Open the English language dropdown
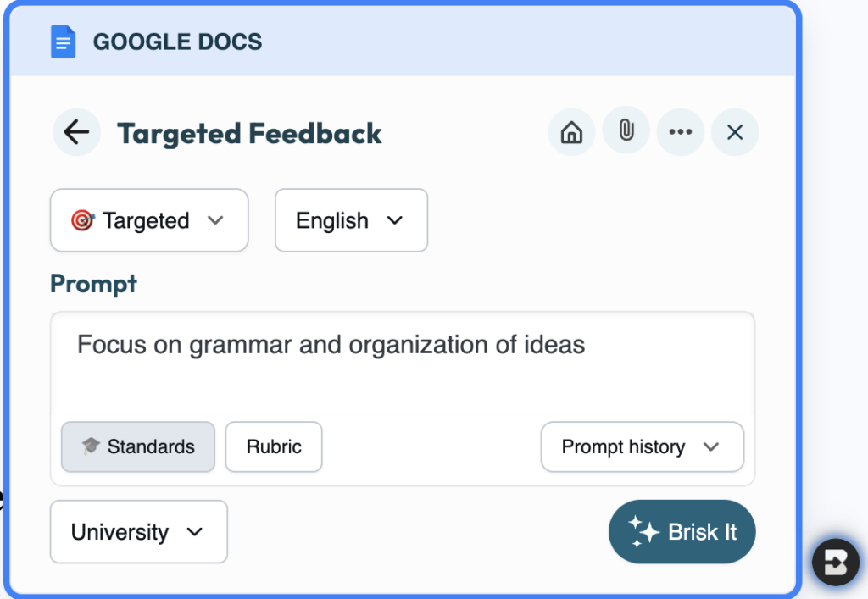868x599 pixels. [x=351, y=220]
